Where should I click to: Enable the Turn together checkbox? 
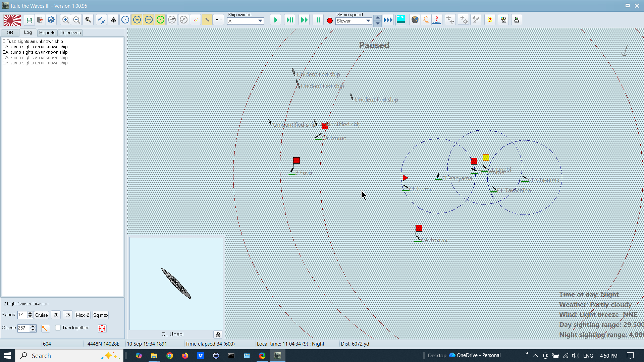(x=58, y=328)
